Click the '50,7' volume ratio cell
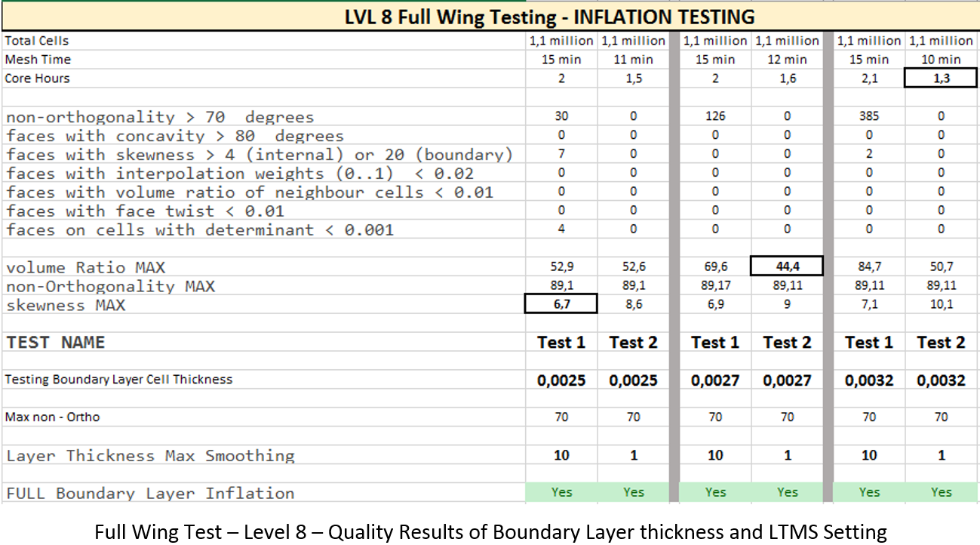Viewport: 980px width, 545px height. 941,266
